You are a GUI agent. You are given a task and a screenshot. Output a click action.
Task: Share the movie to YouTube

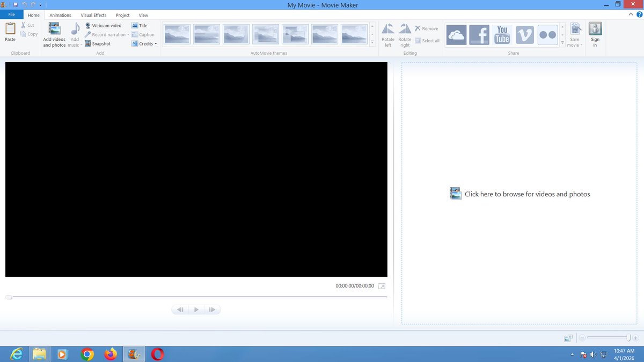coord(502,34)
